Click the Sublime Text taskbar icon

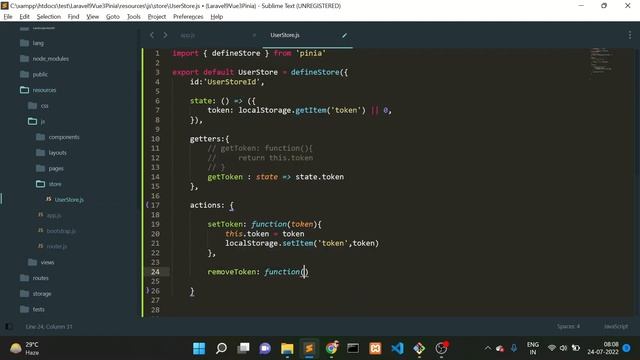click(309, 348)
